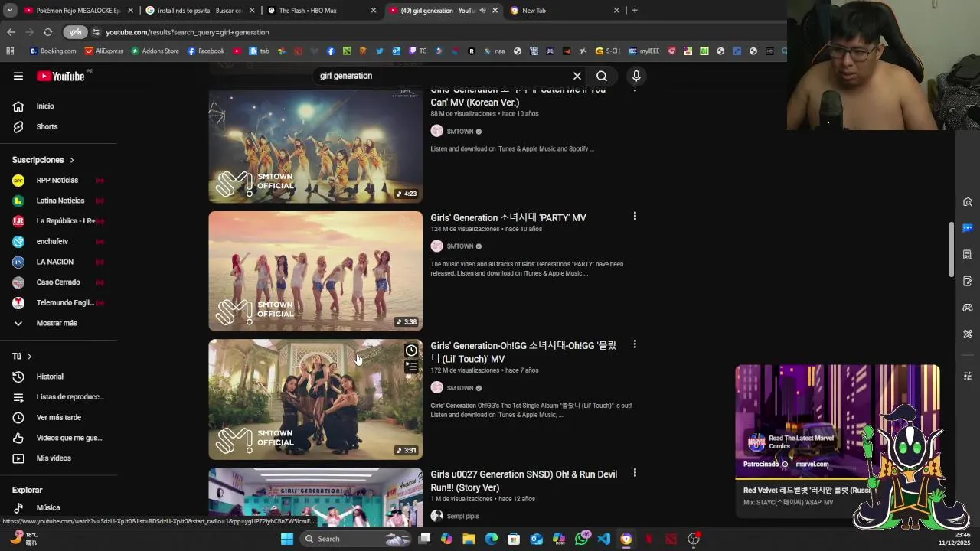
Task: Open AliExpress bookmark
Action: point(104,51)
